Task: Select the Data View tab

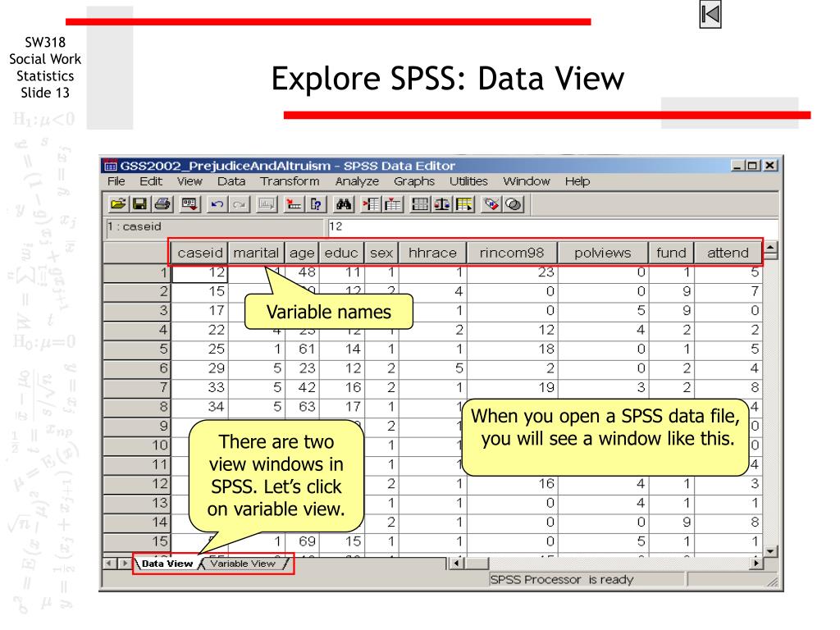Action: point(167,564)
